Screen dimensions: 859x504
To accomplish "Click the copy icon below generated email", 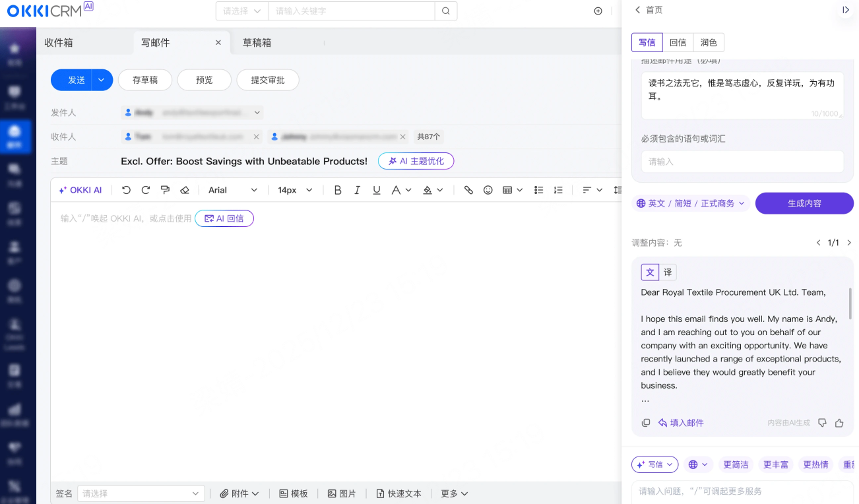I will click(646, 423).
